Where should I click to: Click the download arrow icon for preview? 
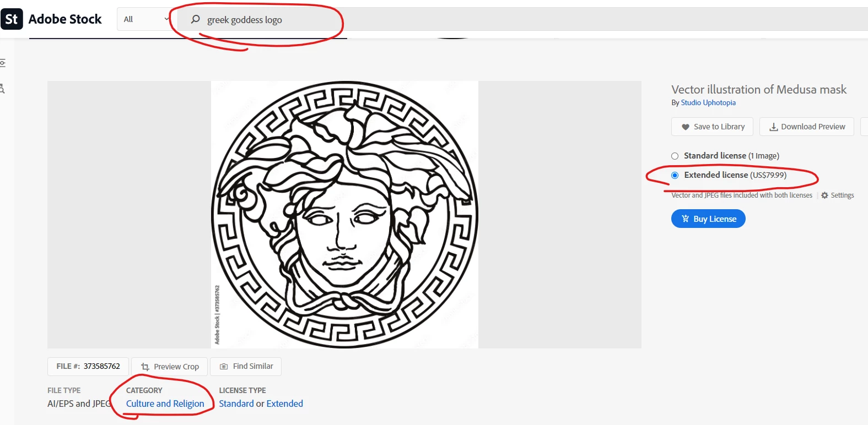tap(774, 127)
